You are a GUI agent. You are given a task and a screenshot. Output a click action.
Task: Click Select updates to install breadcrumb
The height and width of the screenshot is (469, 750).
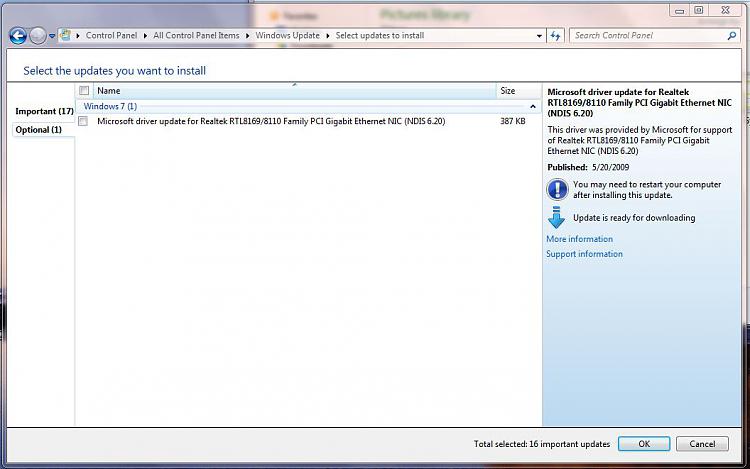tap(380, 35)
